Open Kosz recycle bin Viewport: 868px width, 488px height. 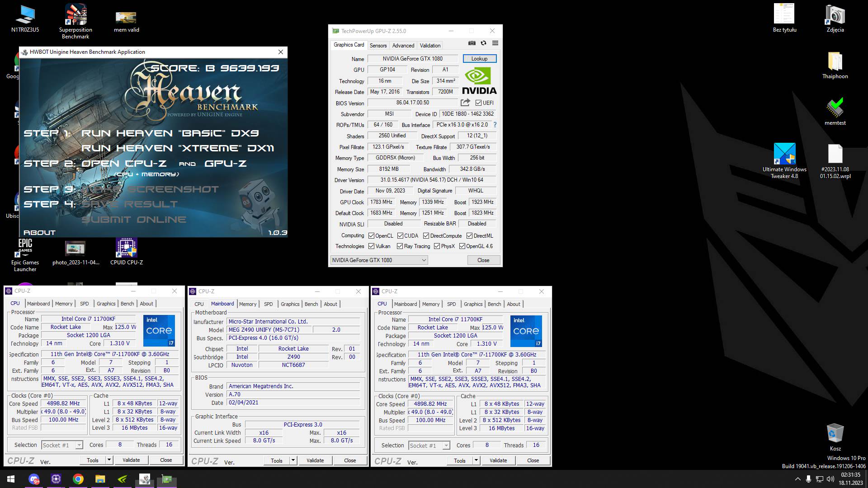(x=835, y=437)
